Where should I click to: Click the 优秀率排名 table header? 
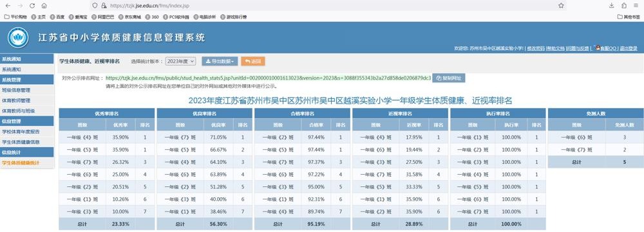point(107,114)
